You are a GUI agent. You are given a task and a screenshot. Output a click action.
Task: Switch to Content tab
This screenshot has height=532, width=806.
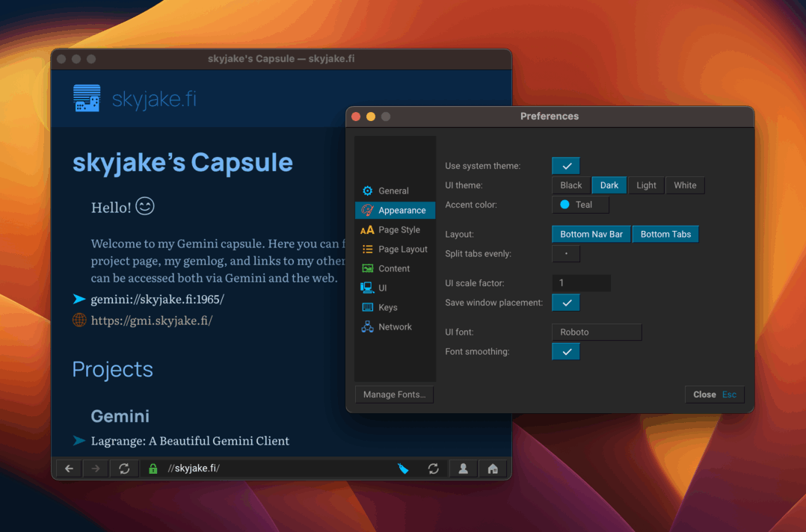point(395,268)
